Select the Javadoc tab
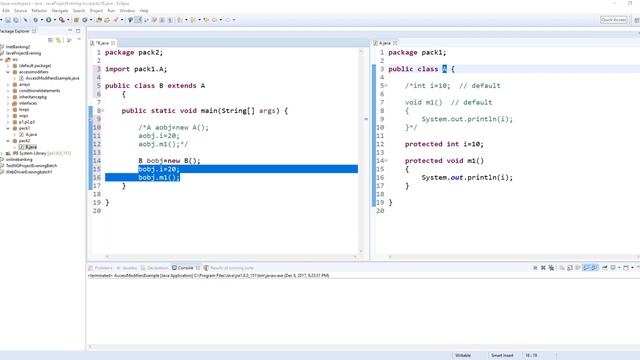Screen dimensions: 640x360 [127, 268]
